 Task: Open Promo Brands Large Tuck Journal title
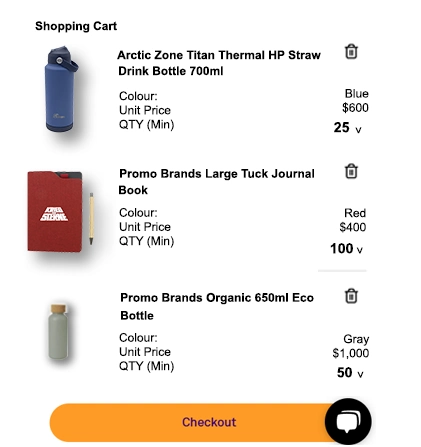[217, 182]
